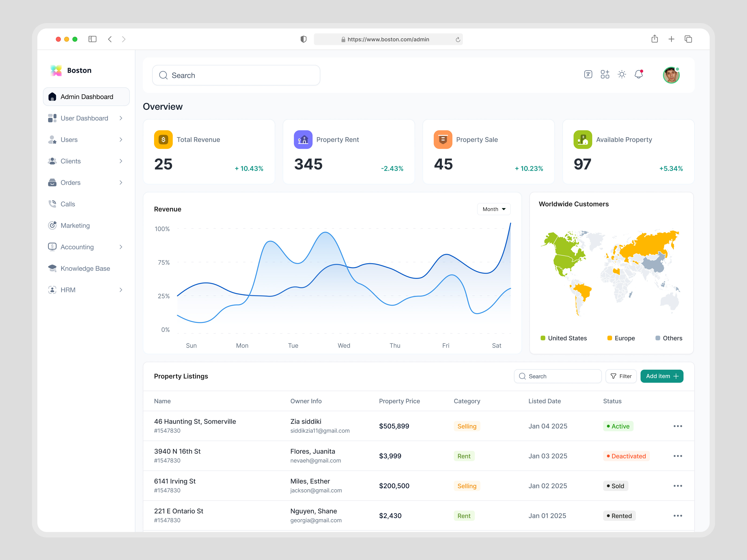The height and width of the screenshot is (560, 747).
Task: Click the Boston logo icon
Action: point(56,70)
